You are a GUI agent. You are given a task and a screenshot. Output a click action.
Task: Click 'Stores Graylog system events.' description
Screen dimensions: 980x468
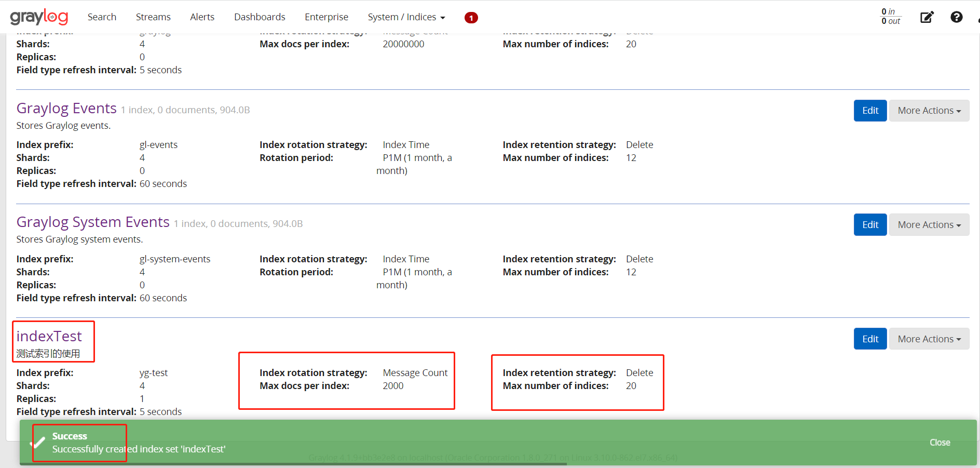point(79,239)
